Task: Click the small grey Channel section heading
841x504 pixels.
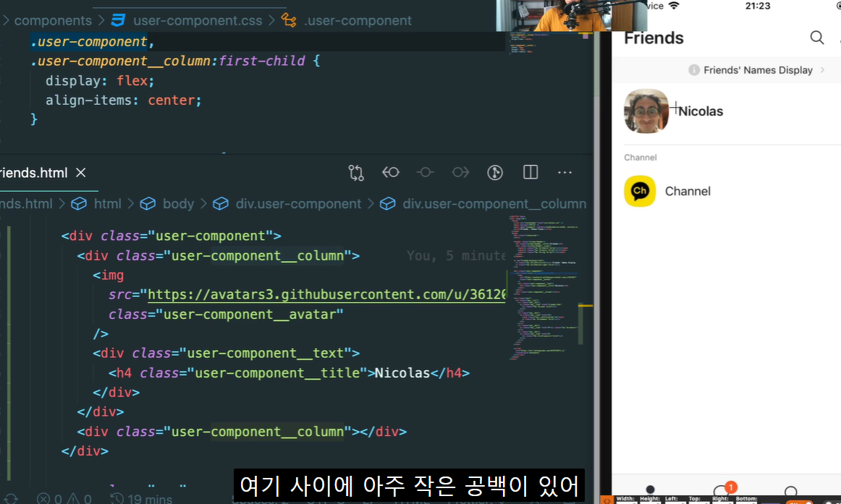Action: coord(641,158)
